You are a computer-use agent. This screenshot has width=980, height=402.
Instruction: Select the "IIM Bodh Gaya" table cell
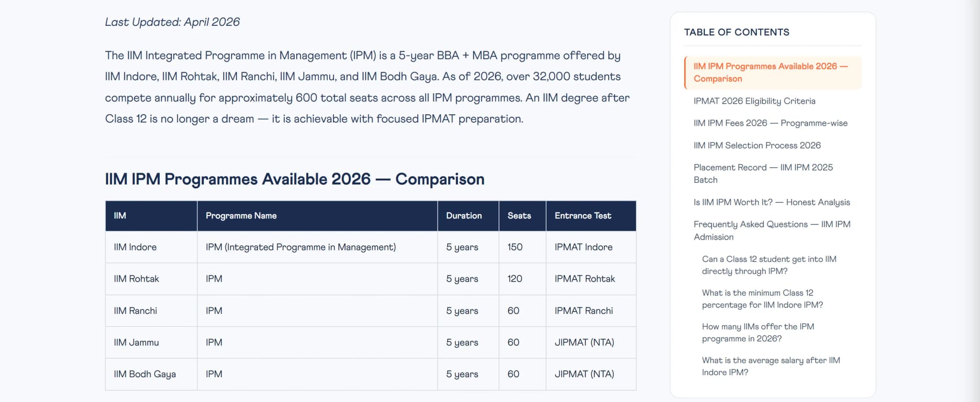coord(151,374)
